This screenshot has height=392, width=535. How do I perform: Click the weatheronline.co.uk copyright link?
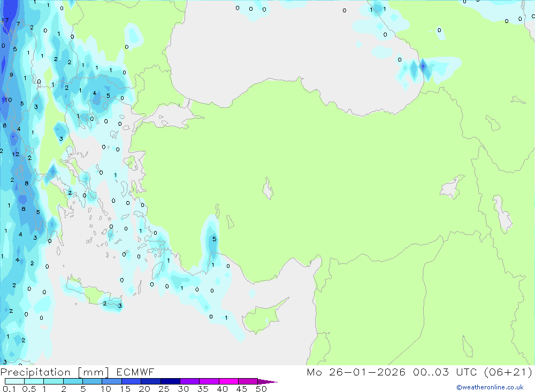[490, 387]
